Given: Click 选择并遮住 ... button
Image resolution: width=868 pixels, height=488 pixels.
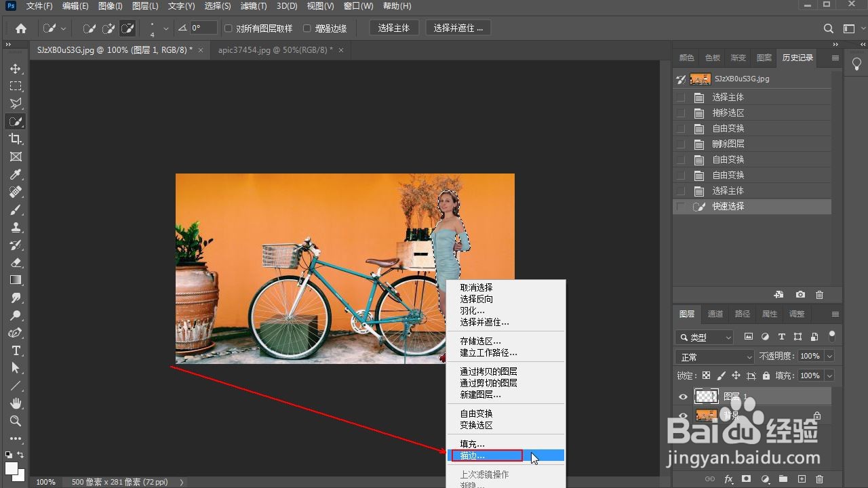Looking at the screenshot, I should tap(458, 28).
